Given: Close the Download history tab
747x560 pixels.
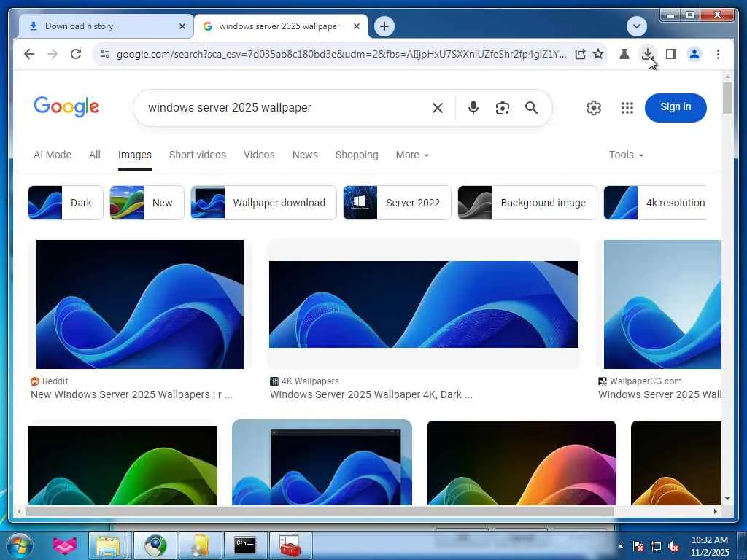Looking at the screenshot, I should click(x=182, y=26).
